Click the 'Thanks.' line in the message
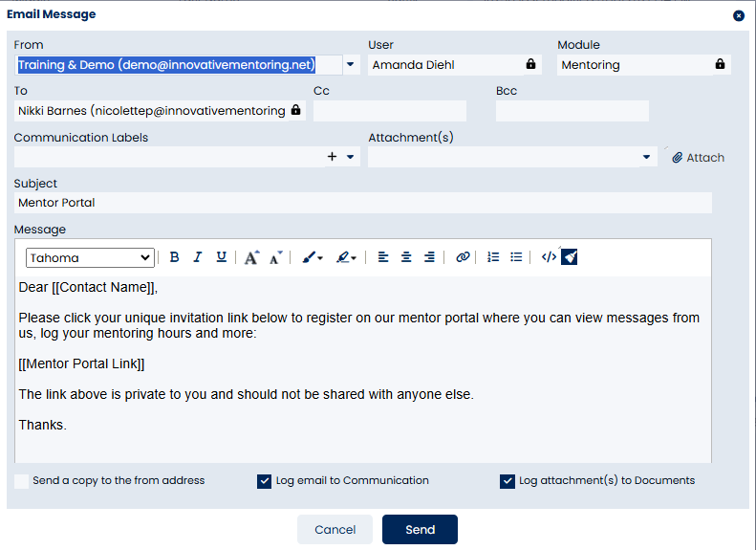This screenshot has height=550, width=756. coord(42,425)
